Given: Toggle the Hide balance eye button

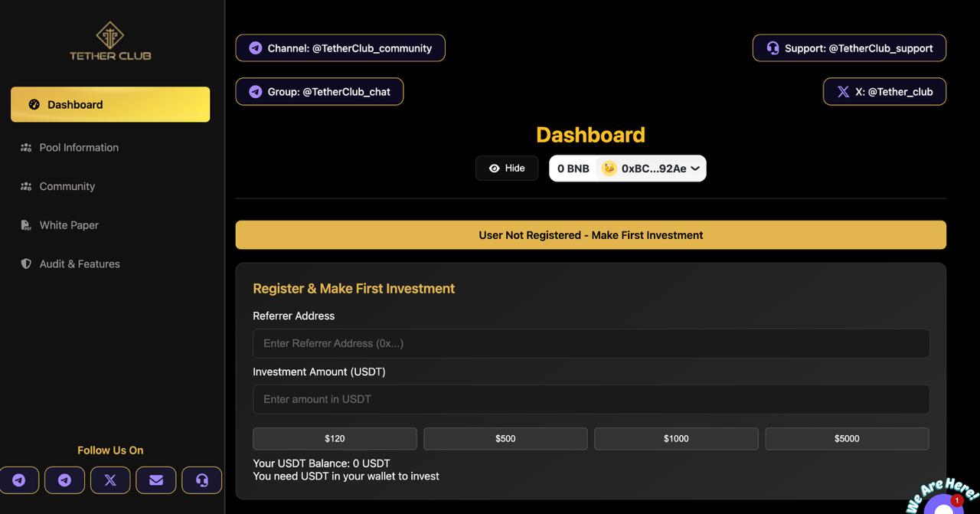Looking at the screenshot, I should (506, 168).
